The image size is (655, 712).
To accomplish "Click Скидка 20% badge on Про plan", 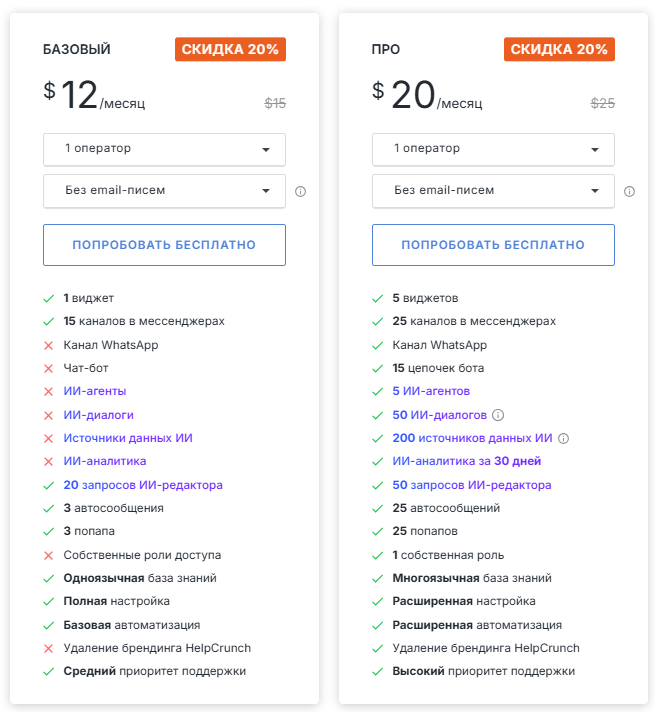I will 559,49.
